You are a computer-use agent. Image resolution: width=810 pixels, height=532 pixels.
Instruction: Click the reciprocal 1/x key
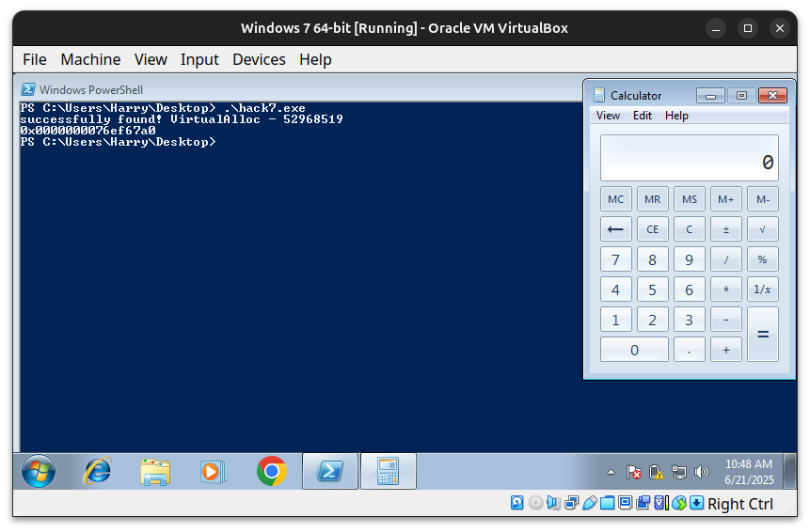tap(762, 289)
